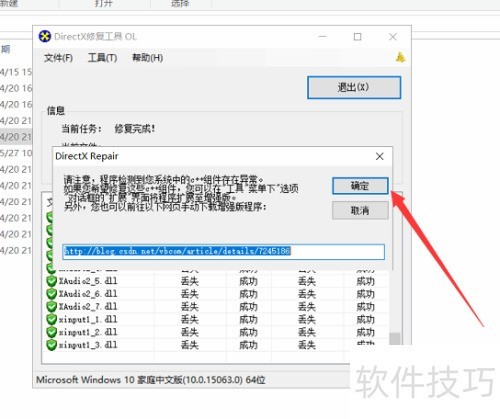Open the 文件(F) menu
This screenshot has width=500, height=419.
click(x=58, y=58)
